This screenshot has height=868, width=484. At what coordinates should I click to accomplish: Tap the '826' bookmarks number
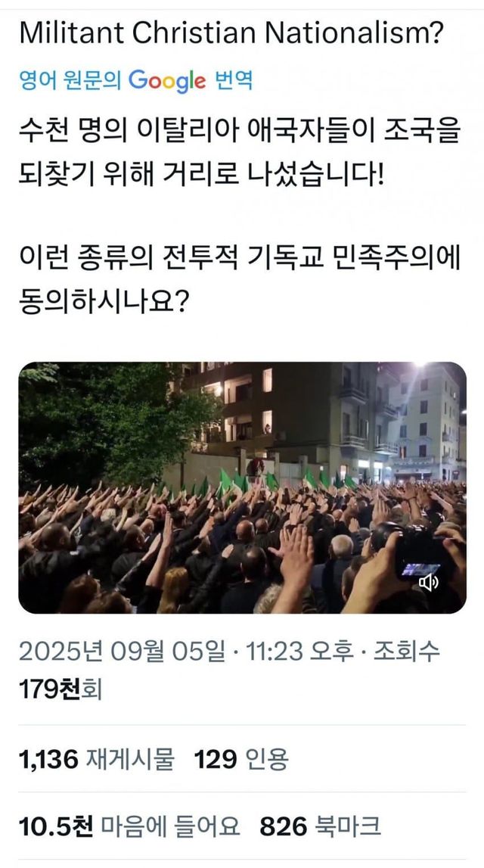[283, 827]
